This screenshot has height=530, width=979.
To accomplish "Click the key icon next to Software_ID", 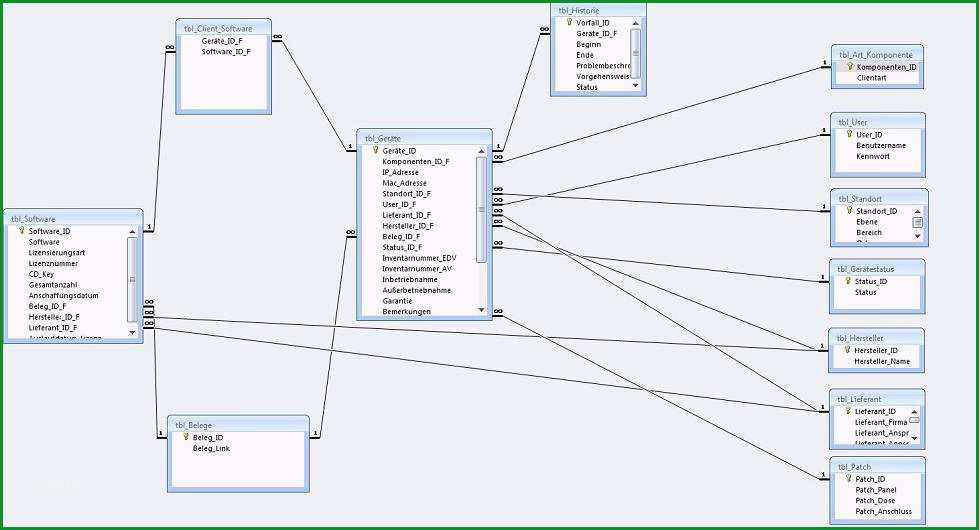I will point(21,231).
